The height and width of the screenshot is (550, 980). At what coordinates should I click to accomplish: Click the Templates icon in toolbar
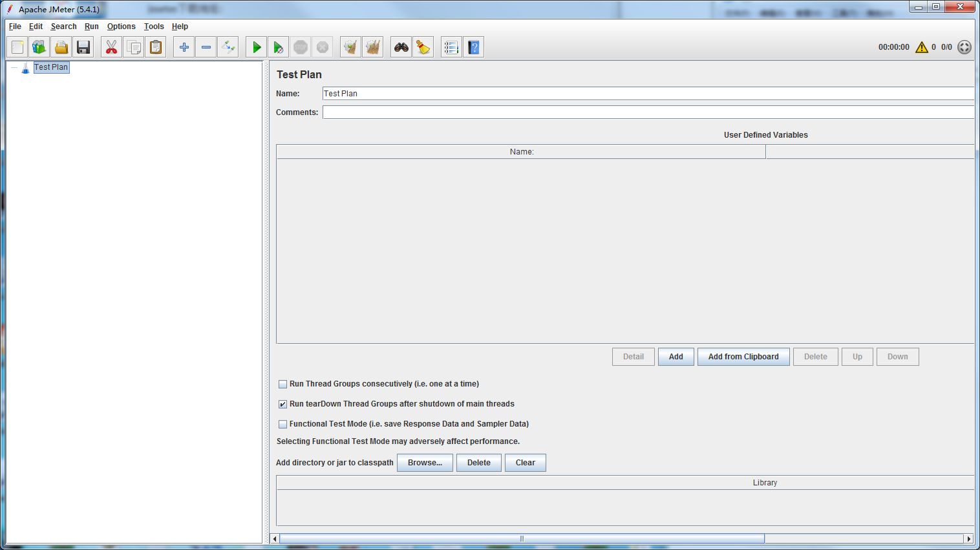[x=39, y=47]
